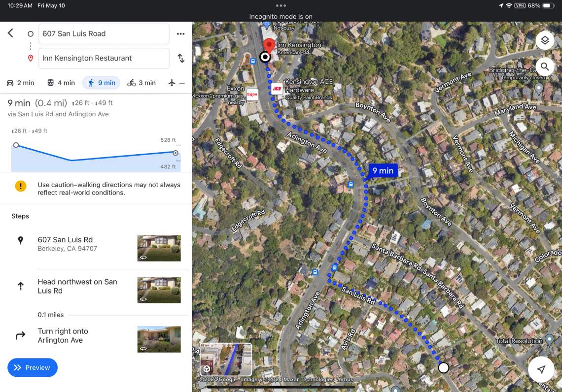The height and width of the screenshot is (392, 562).
Task: Swap origin and destination arrows
Action: pyautogui.click(x=181, y=58)
